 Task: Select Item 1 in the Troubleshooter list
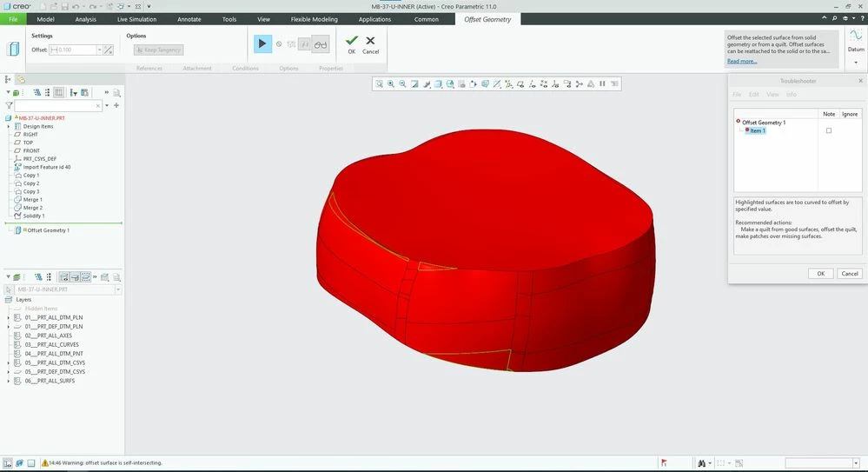tap(758, 130)
